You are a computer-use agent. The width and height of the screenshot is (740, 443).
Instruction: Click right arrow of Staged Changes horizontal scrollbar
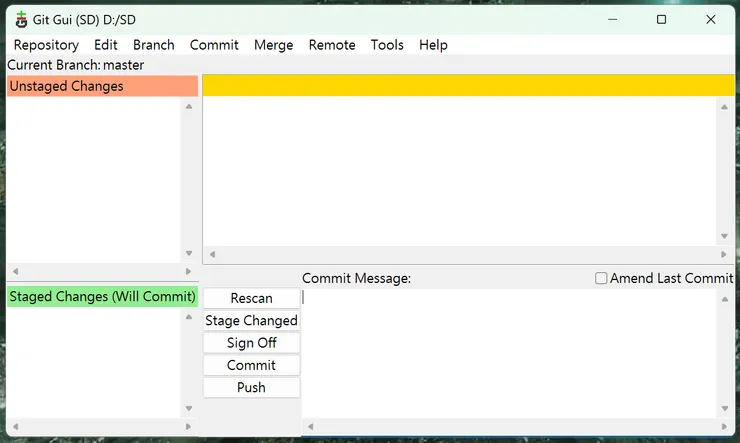[188, 426]
